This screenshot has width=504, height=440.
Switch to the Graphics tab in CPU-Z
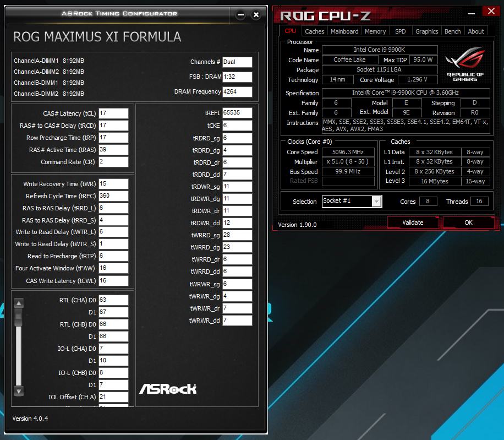[x=426, y=31]
